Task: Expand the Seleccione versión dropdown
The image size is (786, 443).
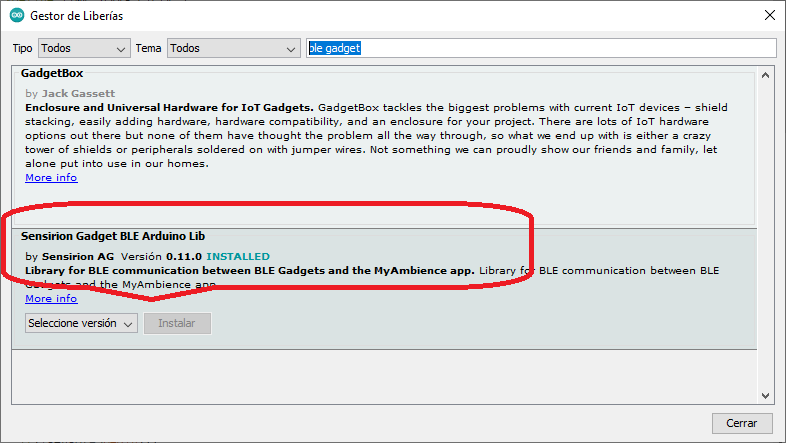Action: pos(81,323)
